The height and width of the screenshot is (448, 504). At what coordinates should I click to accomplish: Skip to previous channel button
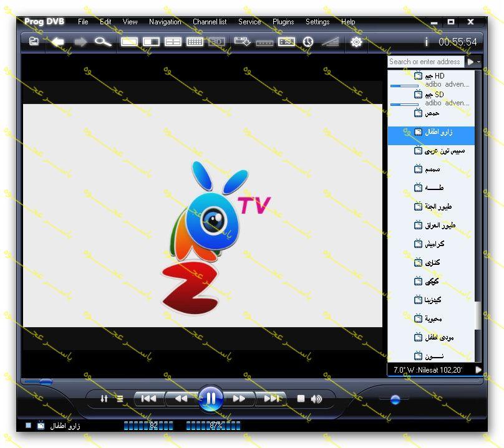149,399
